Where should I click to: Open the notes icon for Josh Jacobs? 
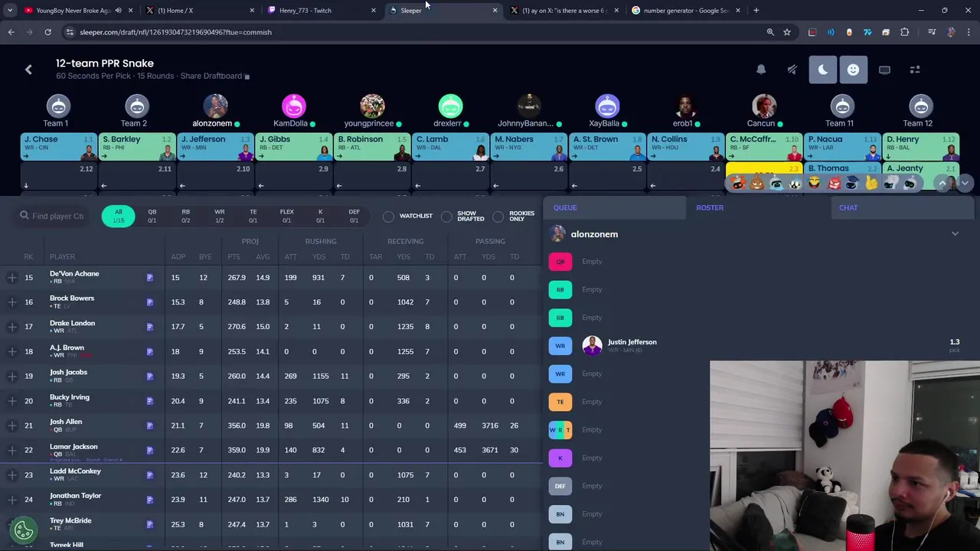(x=150, y=377)
